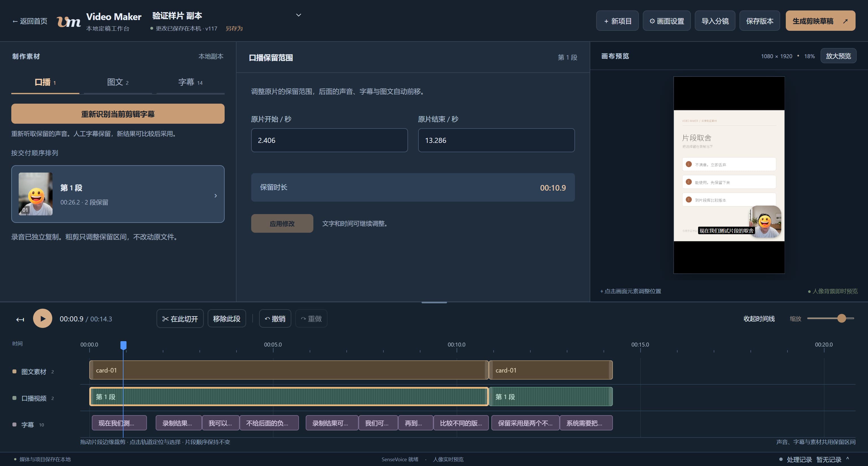The image size is (868, 466).
Task: Click the blue playhead marker
Action: tap(123, 345)
